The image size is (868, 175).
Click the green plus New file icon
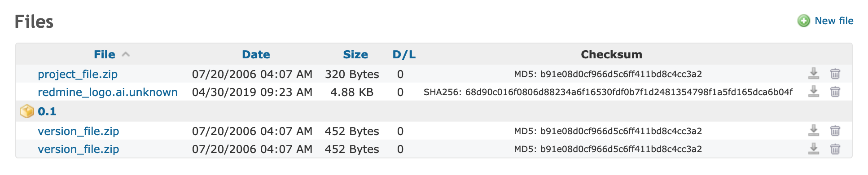pyautogui.click(x=803, y=21)
